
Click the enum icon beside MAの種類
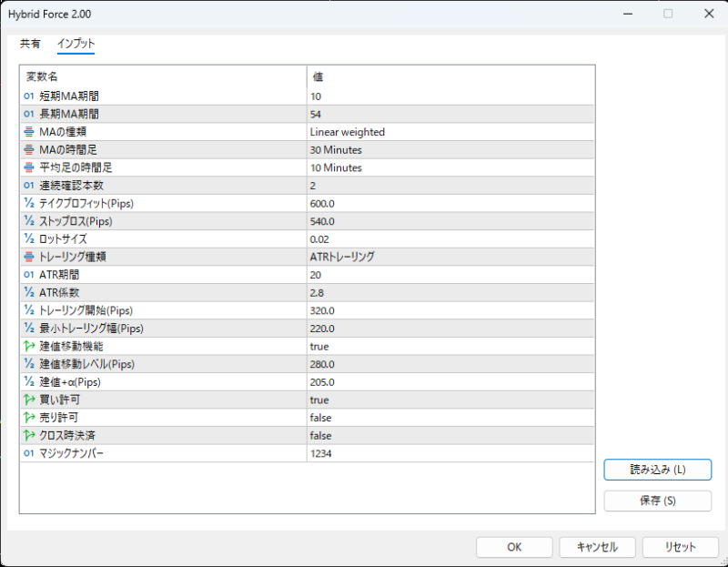(29, 132)
